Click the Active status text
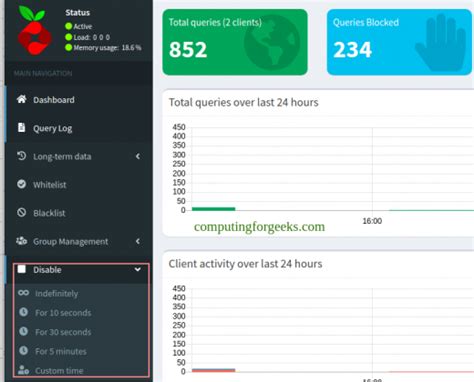This screenshot has width=474, height=382. pyautogui.click(x=83, y=26)
